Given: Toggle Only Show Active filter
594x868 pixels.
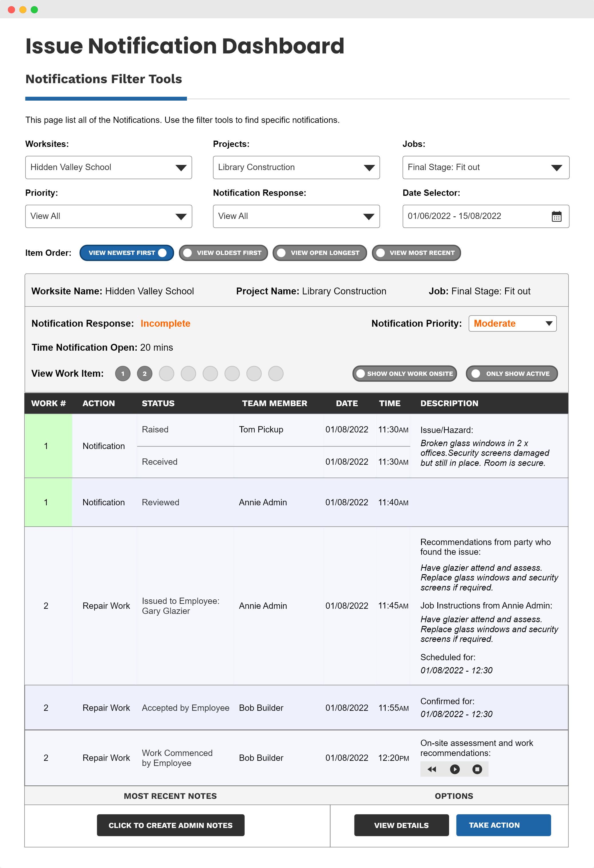Looking at the screenshot, I should [x=511, y=374].
